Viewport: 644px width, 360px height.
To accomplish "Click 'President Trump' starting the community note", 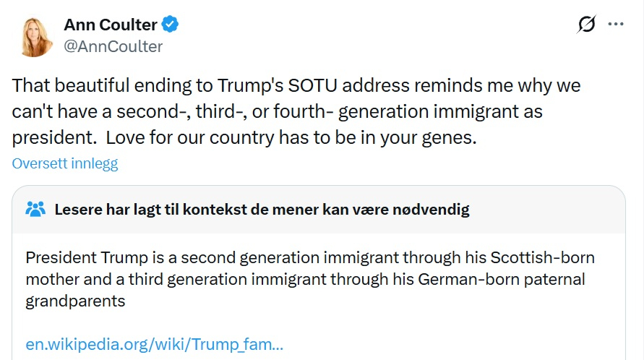I will pos(77,257).
